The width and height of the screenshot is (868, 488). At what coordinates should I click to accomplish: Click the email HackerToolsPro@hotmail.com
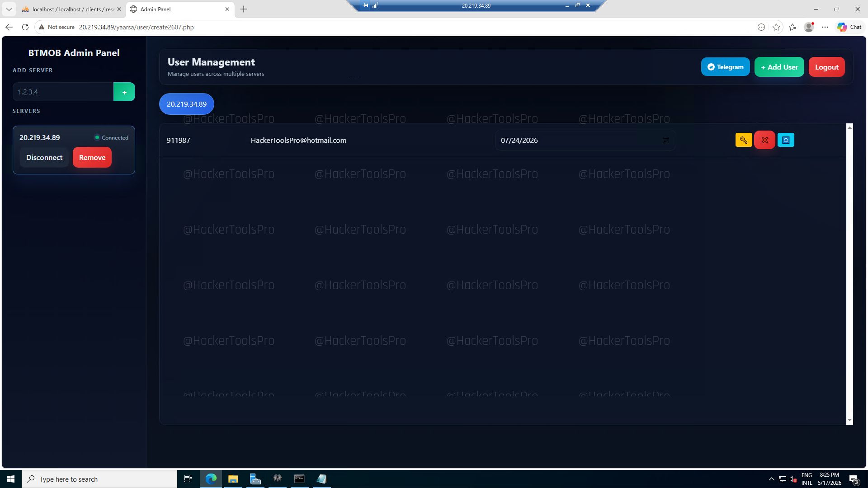[x=298, y=140]
